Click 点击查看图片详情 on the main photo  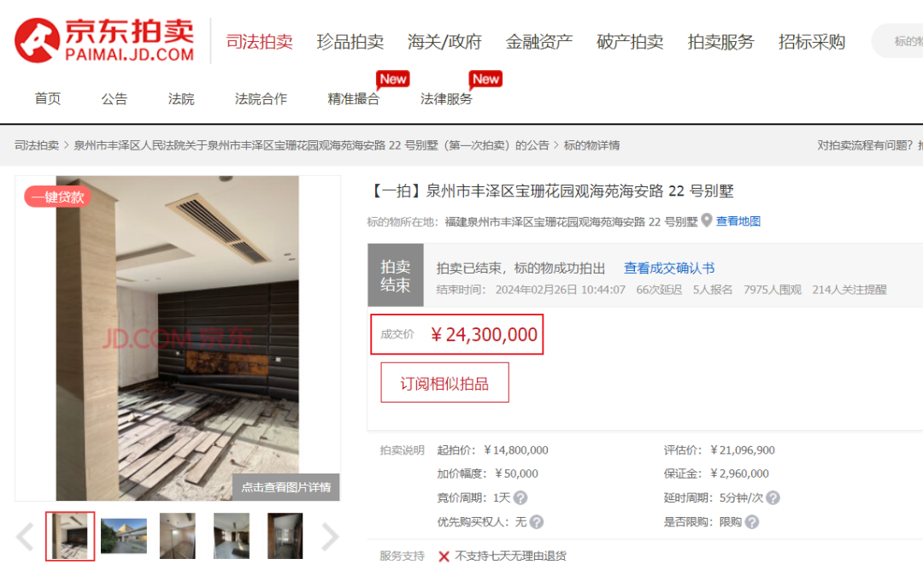(x=285, y=487)
